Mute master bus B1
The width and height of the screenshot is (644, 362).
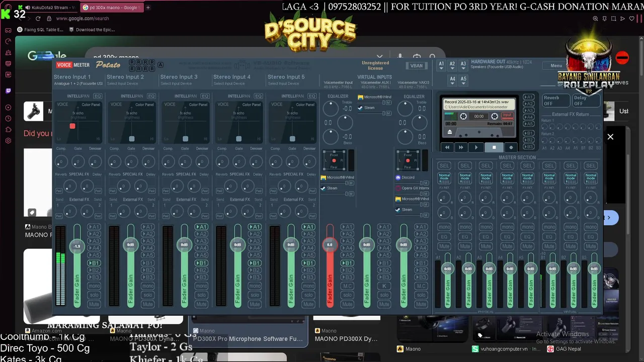point(549,246)
